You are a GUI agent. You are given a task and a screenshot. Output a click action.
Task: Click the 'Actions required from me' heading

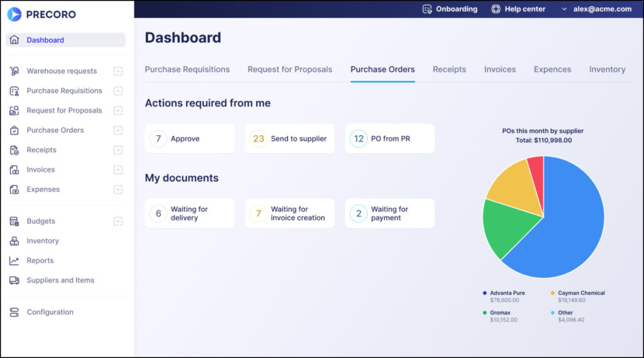click(x=208, y=103)
